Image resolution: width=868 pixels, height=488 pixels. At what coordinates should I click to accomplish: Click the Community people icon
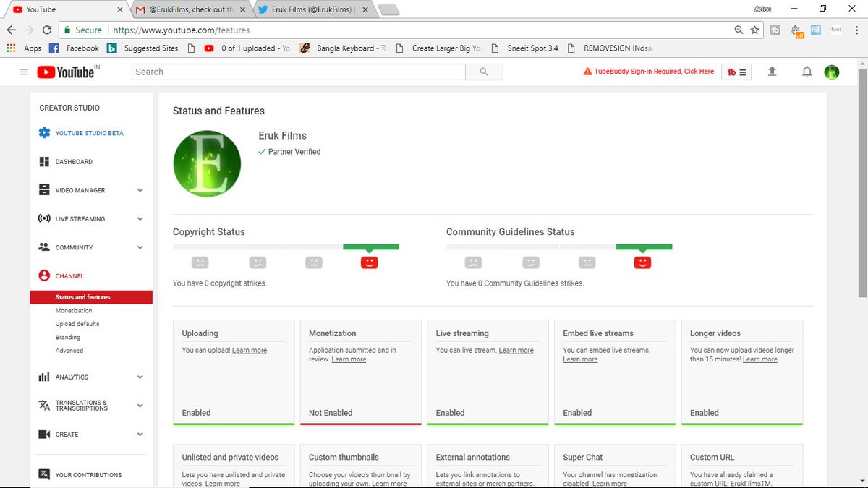pos(44,247)
